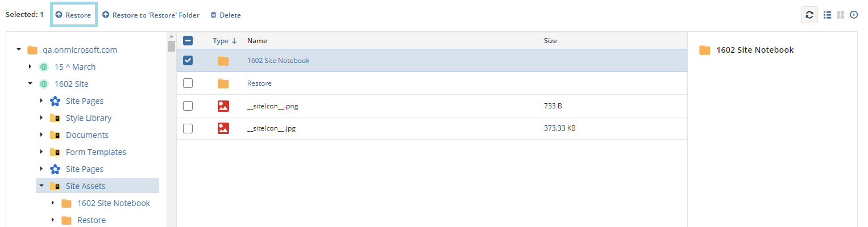Toggle the select-all header checkbox
868x227 pixels.
pyautogui.click(x=188, y=40)
